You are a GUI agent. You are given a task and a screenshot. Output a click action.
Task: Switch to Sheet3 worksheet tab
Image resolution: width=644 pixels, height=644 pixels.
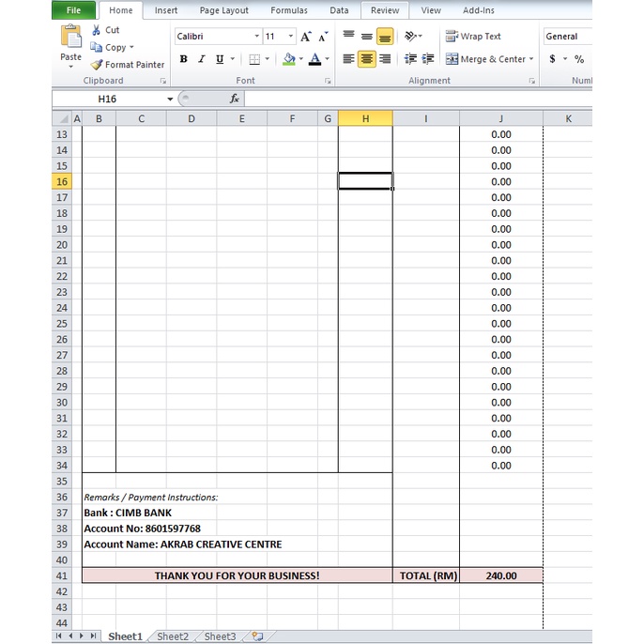pyautogui.click(x=220, y=636)
